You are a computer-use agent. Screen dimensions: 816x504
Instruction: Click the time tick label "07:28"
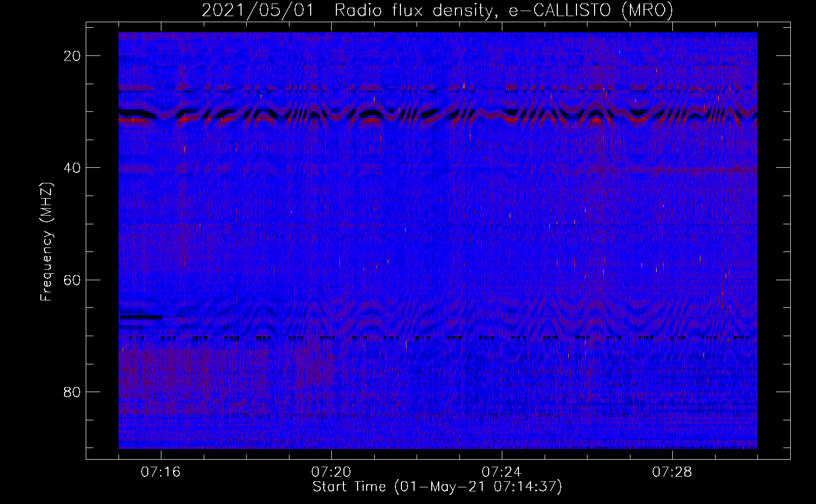coord(672,472)
